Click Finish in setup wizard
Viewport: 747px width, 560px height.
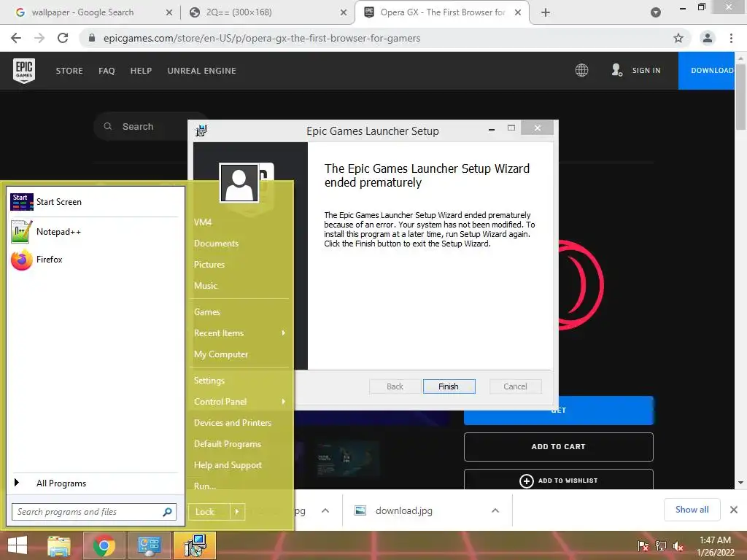point(449,386)
